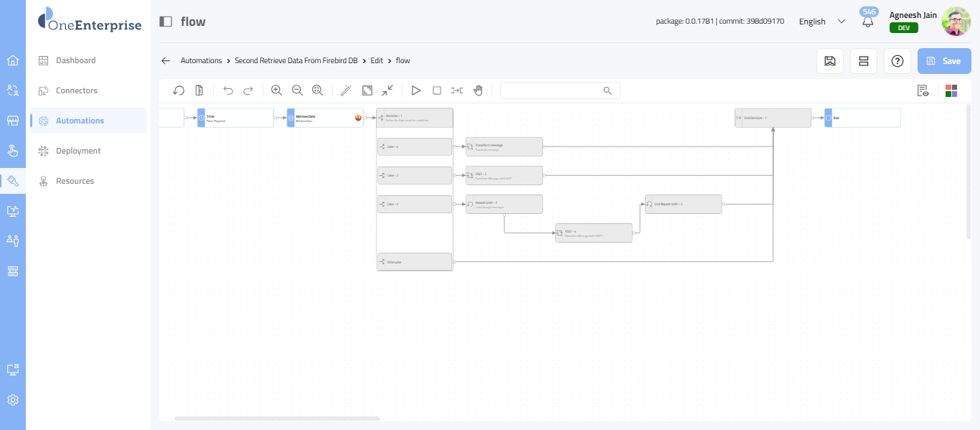This screenshot has width=980, height=430.
Task: Run the flow with the play icon
Action: (x=415, y=90)
